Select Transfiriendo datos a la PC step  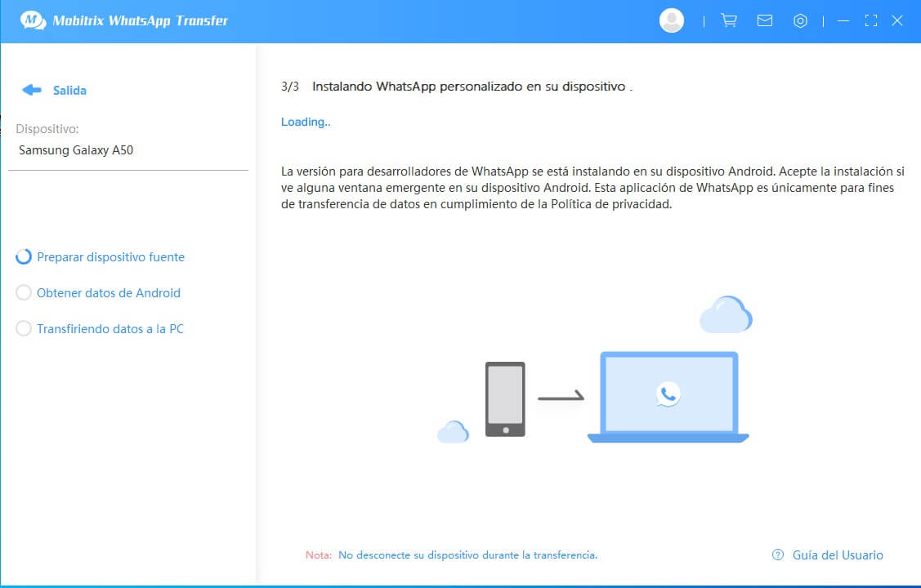coord(110,329)
